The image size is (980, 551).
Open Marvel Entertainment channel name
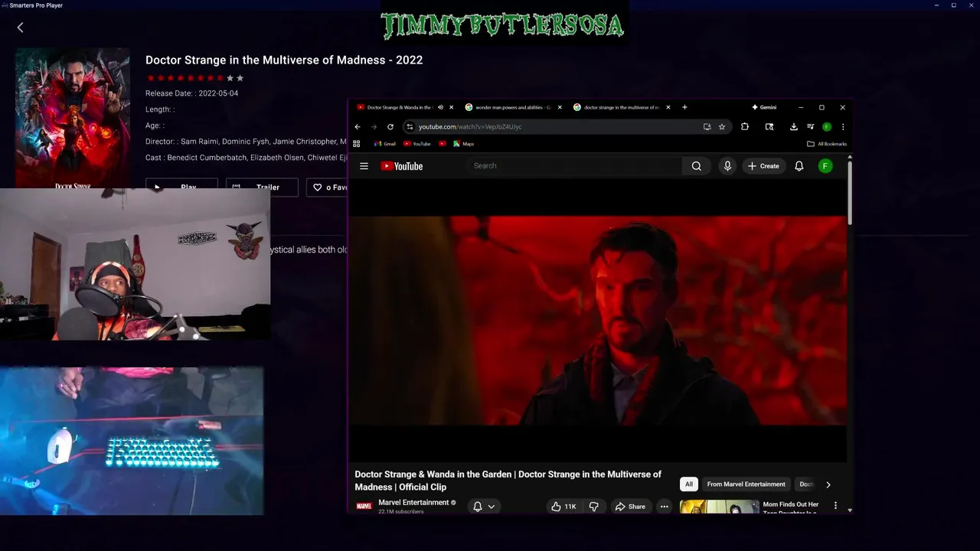pos(413,503)
